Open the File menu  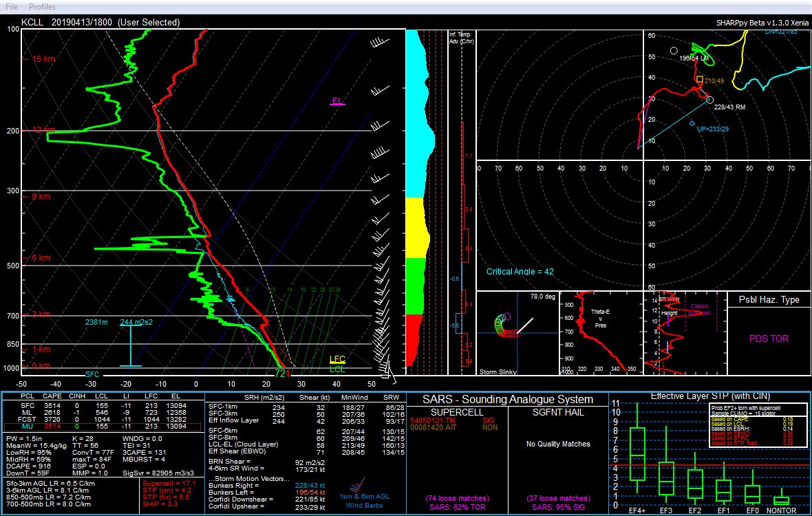[x=12, y=6]
